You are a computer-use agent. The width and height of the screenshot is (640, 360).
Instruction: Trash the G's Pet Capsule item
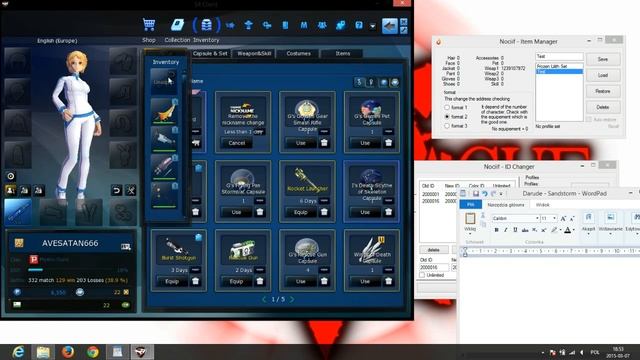[x=389, y=143]
